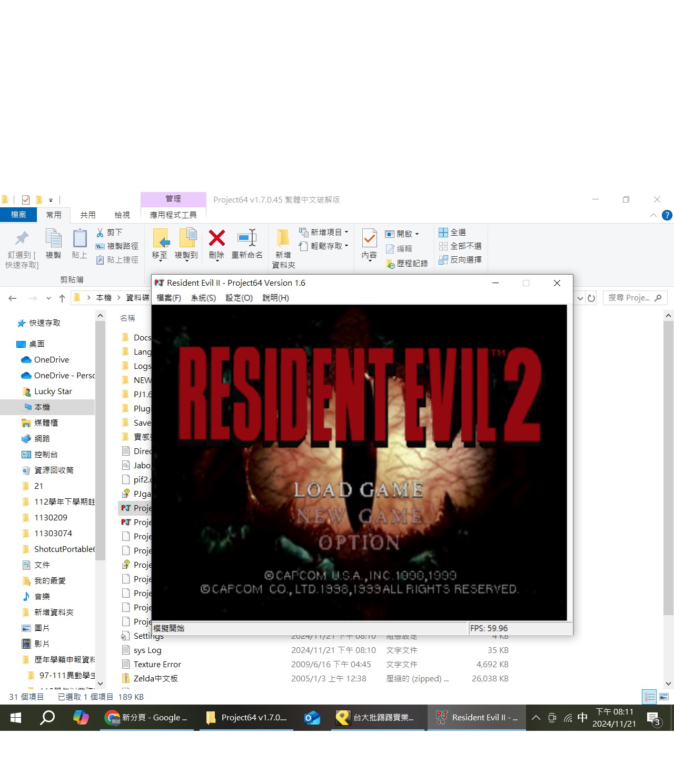Click the Rename (重新命名) icon
This screenshot has width=674, height=784.
click(246, 238)
